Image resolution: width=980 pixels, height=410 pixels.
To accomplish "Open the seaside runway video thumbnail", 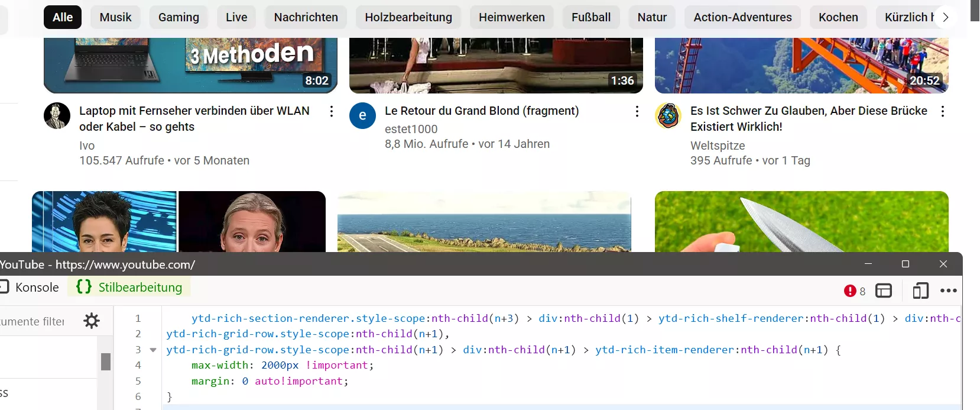I will click(484, 222).
